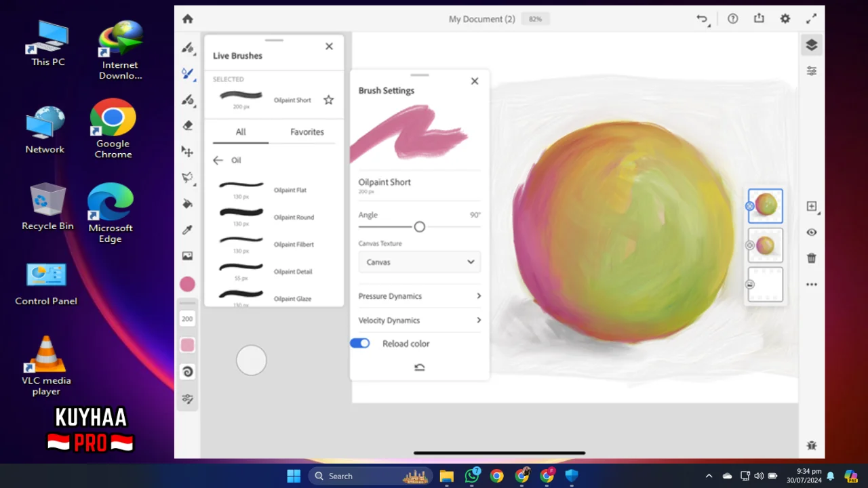This screenshot has width=868, height=488.
Task: Switch to the All brushes tab
Action: point(241,132)
